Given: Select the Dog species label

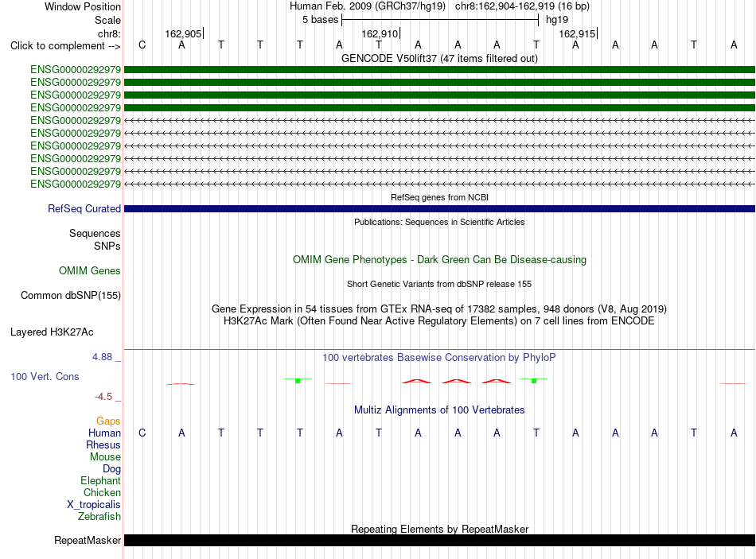Looking at the screenshot, I should [111, 469].
